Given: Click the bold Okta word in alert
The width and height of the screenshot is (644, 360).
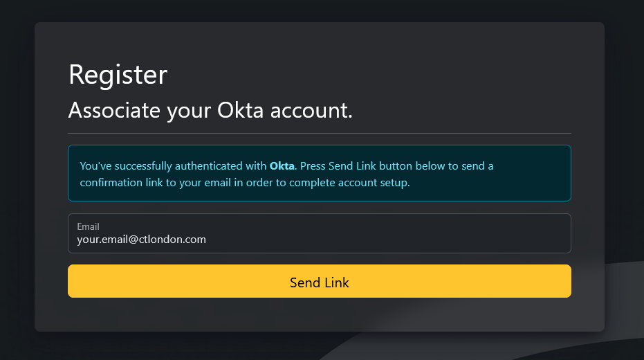Looking at the screenshot, I should point(282,166).
